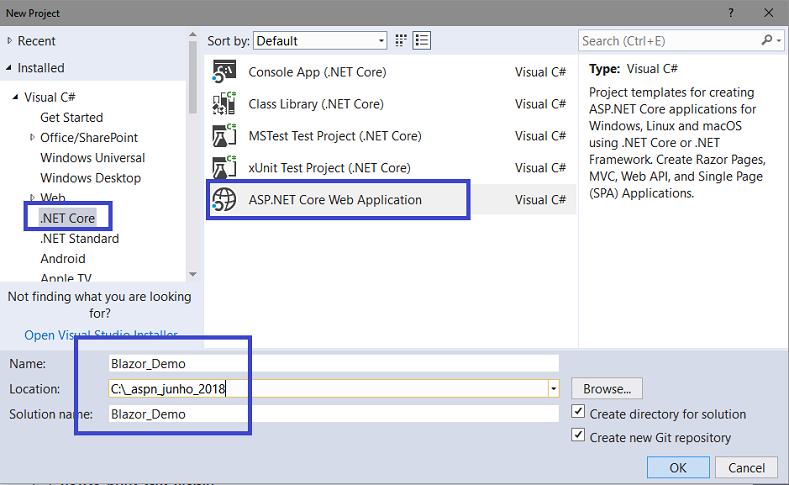The image size is (789, 485).
Task: Expand the Recent node
Action: click(10, 41)
